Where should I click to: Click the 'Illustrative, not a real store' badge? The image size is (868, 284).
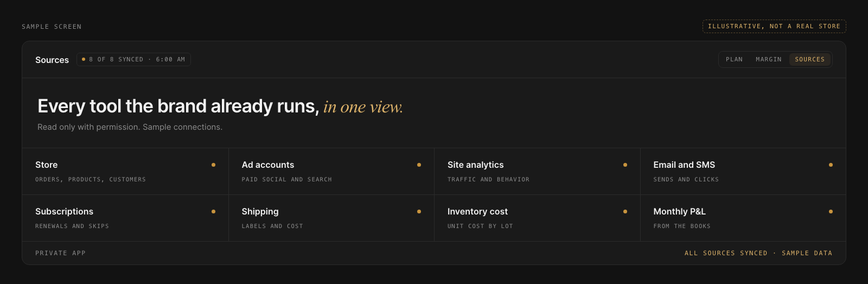(774, 26)
